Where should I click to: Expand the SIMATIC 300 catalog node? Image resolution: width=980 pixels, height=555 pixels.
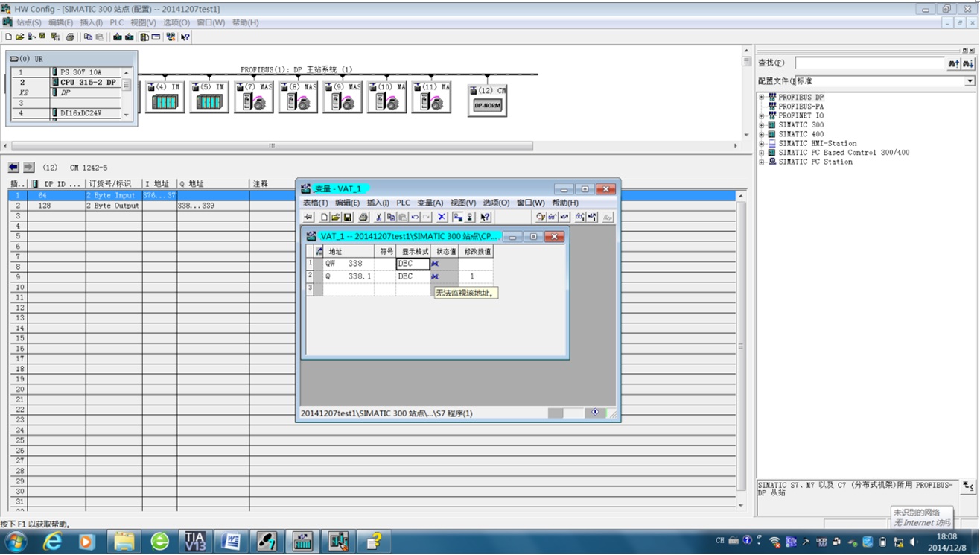point(762,125)
